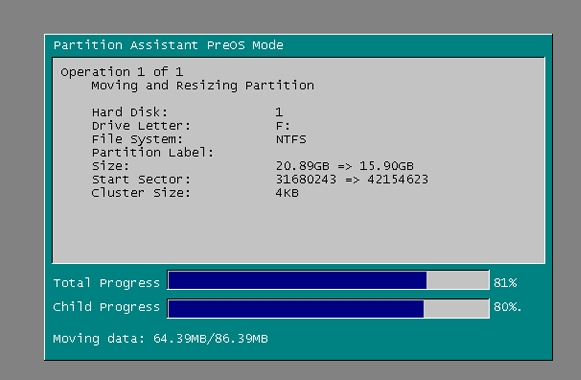581x380 pixels.
Task: Click the Operation 1 of 1 text
Action: click(x=122, y=71)
